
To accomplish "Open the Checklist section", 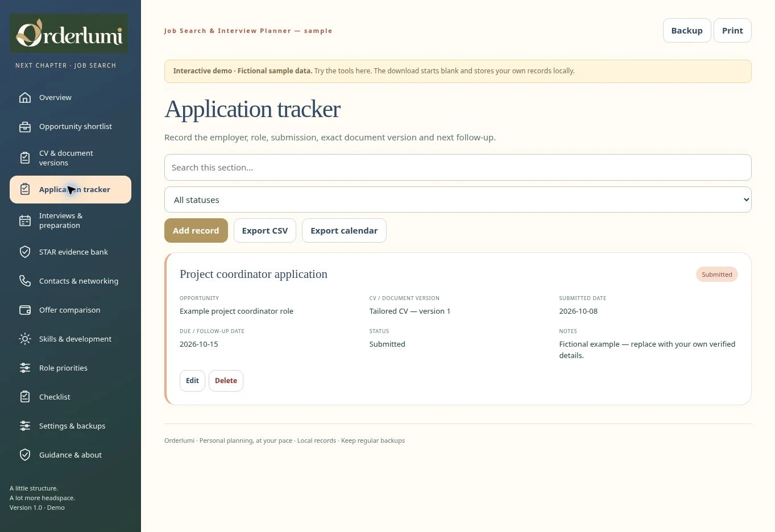I will pyautogui.click(x=71, y=397).
